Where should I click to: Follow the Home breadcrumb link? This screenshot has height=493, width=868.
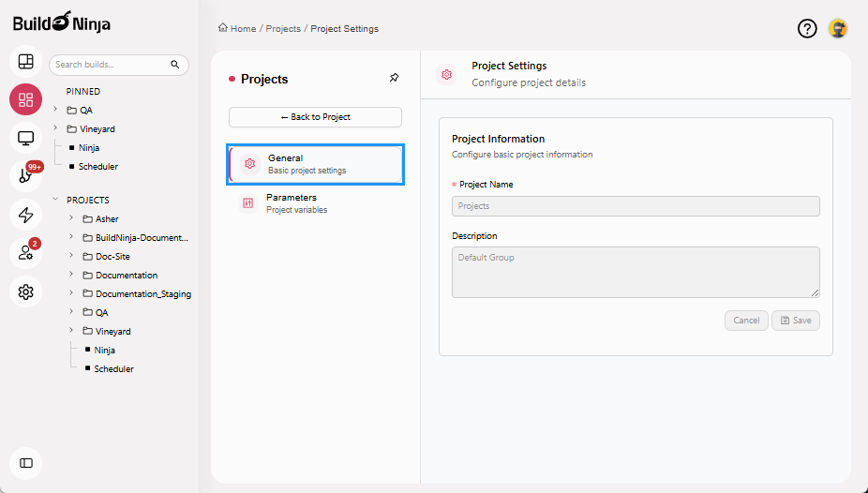[x=243, y=29]
